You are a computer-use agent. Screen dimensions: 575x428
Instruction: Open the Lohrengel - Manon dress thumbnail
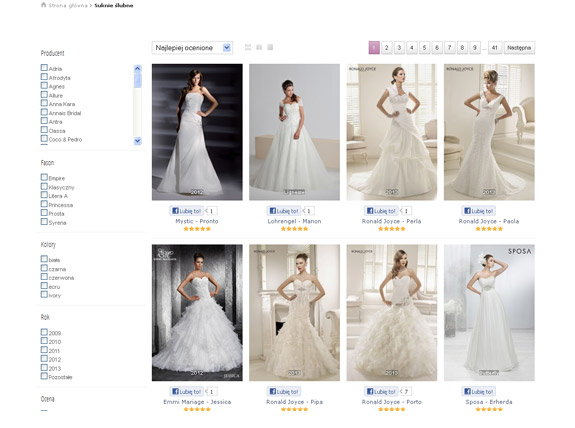pyautogui.click(x=294, y=132)
